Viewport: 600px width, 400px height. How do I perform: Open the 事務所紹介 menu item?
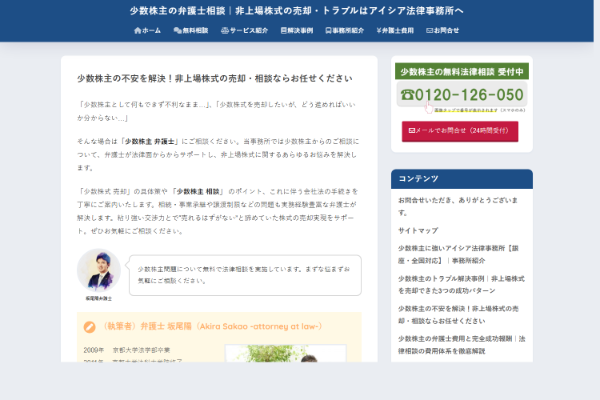pos(345,31)
